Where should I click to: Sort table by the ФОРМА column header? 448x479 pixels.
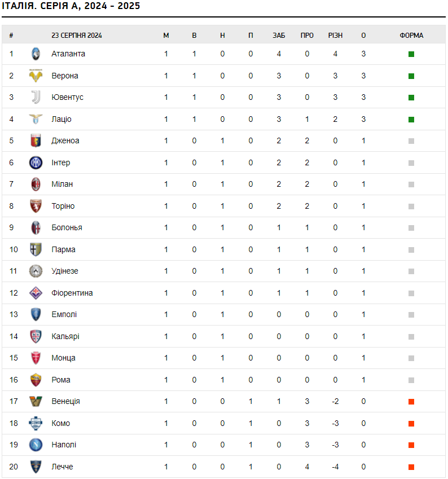click(x=411, y=36)
